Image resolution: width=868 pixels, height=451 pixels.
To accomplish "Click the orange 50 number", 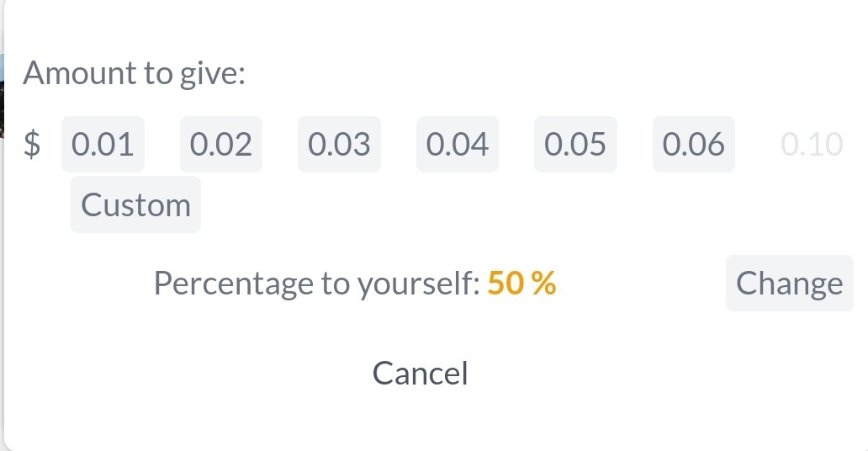I will pyautogui.click(x=505, y=283).
